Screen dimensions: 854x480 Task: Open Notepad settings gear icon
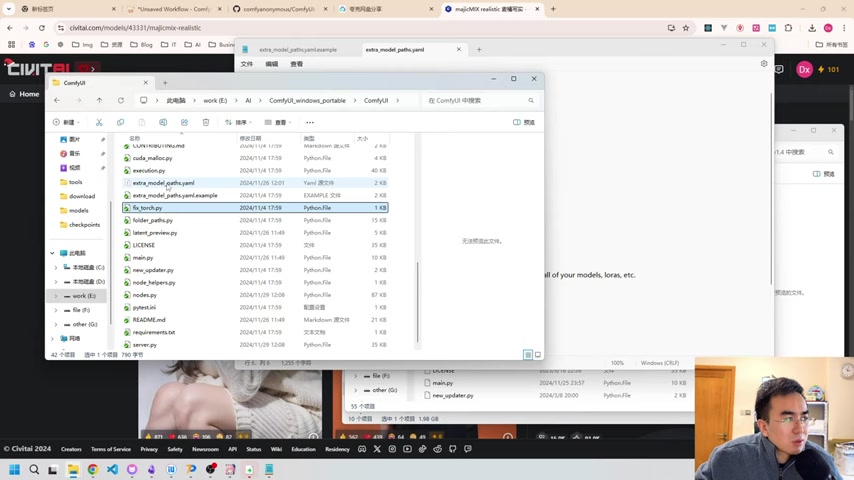click(764, 64)
